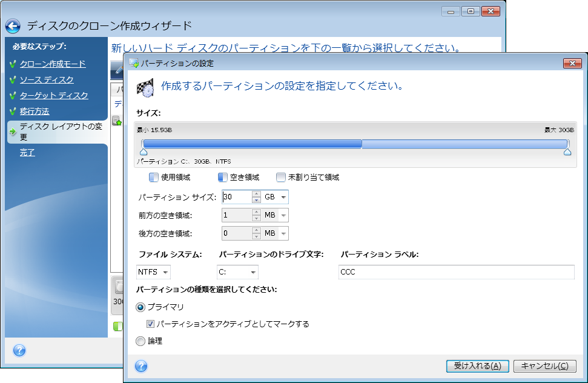
Task: Go to the ソース ディスク step
Action: pos(47,79)
